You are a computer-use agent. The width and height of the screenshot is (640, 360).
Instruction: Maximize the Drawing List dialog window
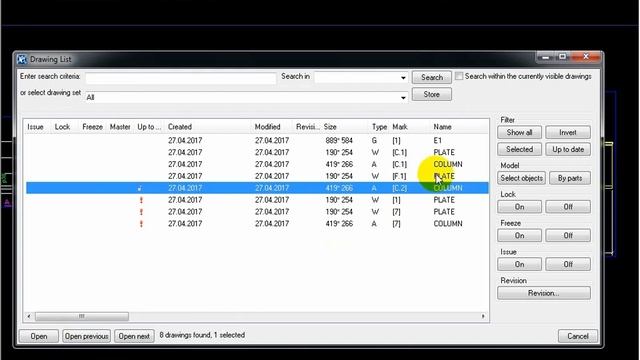(x=562, y=56)
